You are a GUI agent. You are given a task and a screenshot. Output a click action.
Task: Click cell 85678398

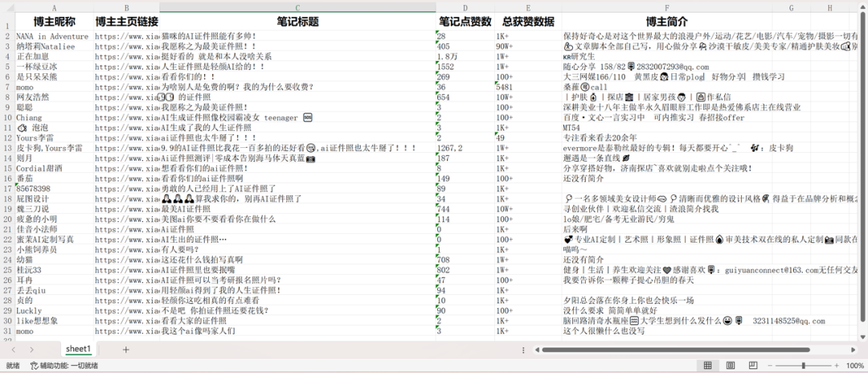55,189
